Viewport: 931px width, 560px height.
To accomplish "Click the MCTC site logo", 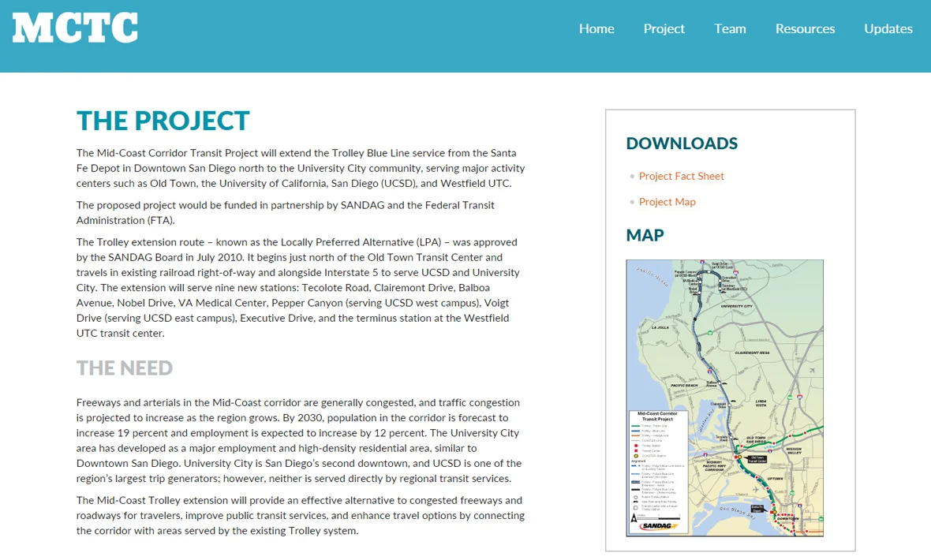I will pyautogui.click(x=75, y=28).
